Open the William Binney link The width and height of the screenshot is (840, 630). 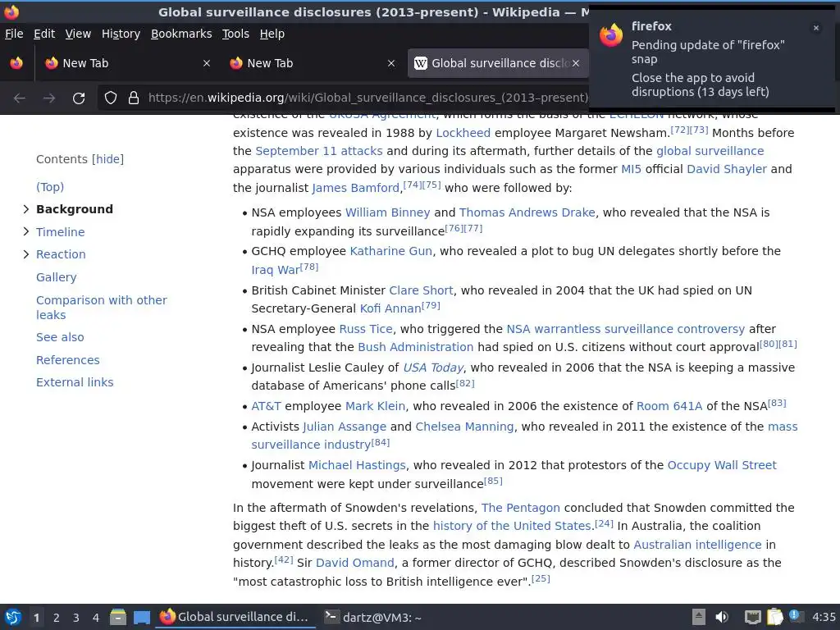(x=387, y=212)
